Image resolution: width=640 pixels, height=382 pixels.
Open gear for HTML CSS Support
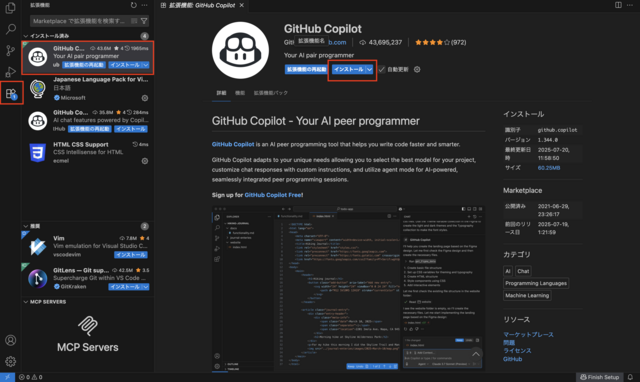click(144, 161)
